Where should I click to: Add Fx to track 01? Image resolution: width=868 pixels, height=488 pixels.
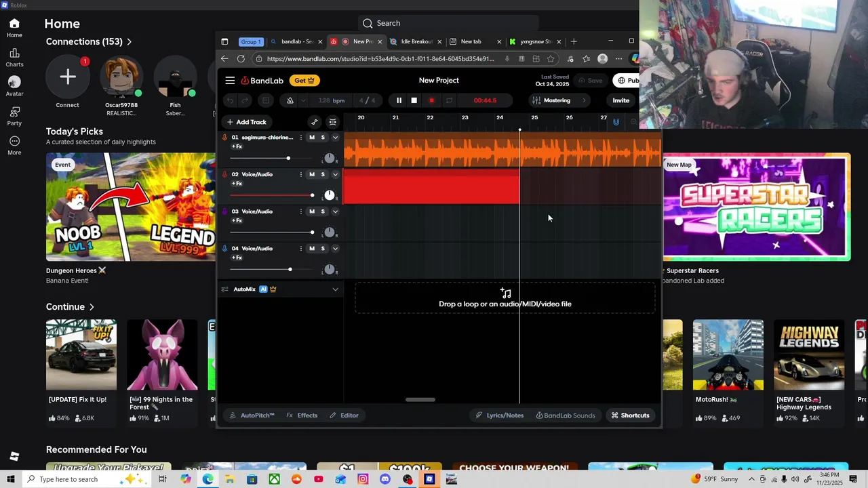(x=237, y=146)
